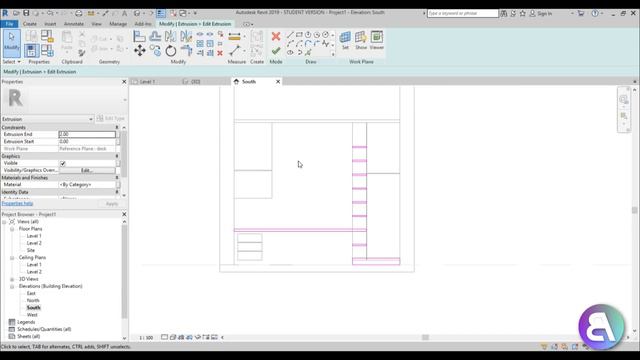Click the Project Browser vertical scrollbar
The image size is (640, 360).
pos(124,271)
